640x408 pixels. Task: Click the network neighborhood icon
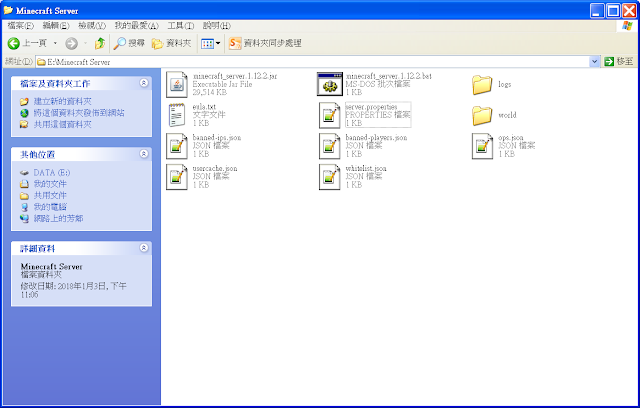pyautogui.click(x=24, y=218)
